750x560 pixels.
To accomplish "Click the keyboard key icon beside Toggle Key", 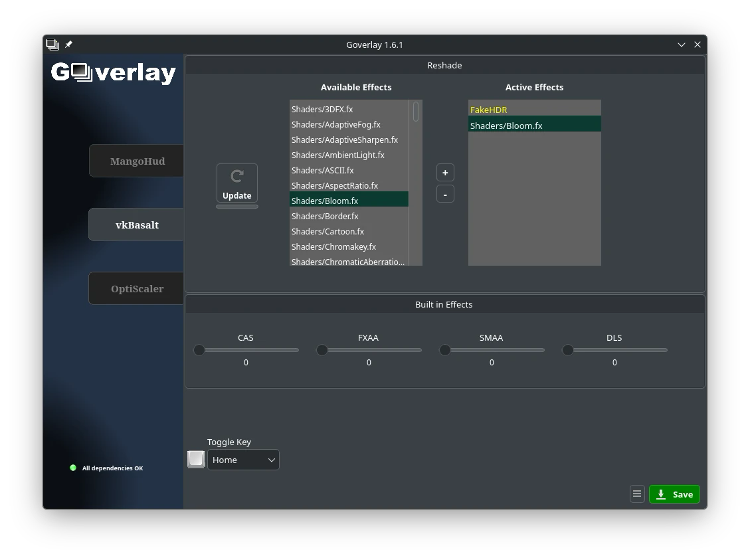I will pos(196,459).
